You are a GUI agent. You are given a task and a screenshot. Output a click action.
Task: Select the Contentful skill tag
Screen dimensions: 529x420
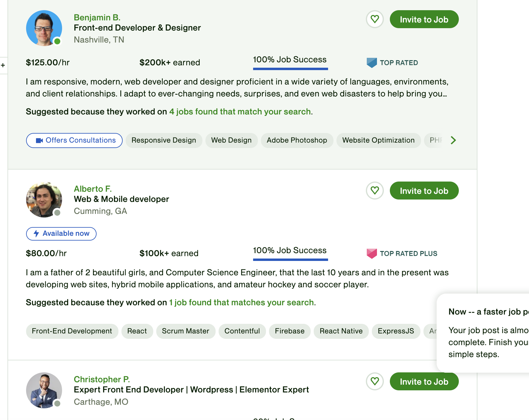[x=242, y=331]
